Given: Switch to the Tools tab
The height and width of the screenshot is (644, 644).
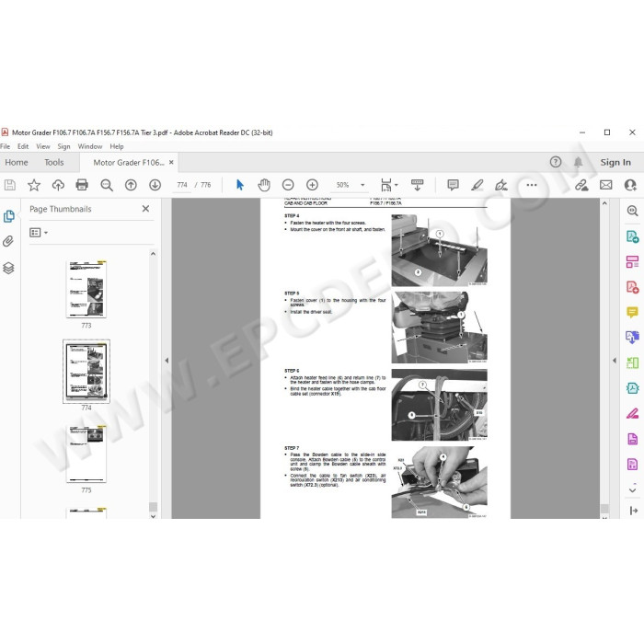Looking at the screenshot, I should click(x=54, y=162).
